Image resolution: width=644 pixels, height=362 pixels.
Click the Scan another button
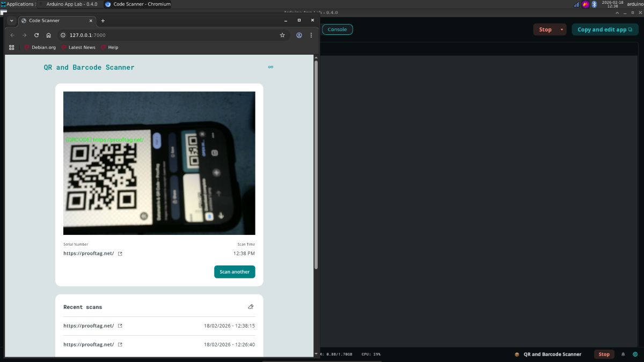tap(235, 272)
